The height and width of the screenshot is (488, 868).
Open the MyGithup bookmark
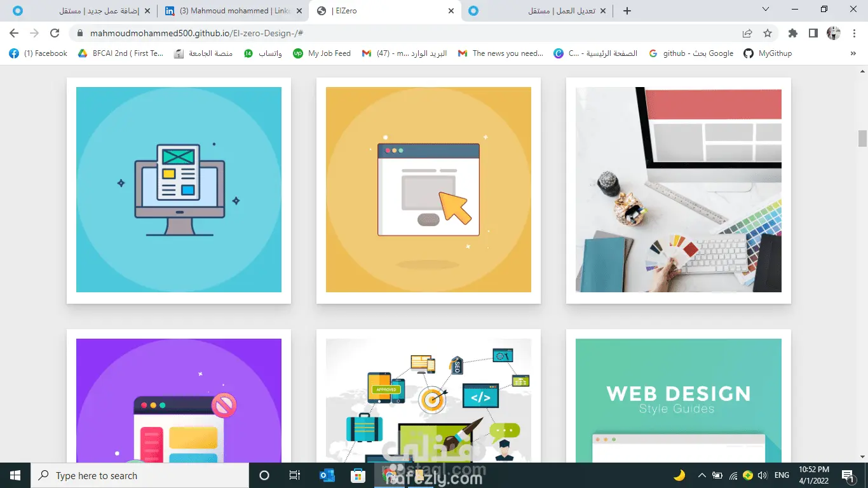[x=768, y=53]
